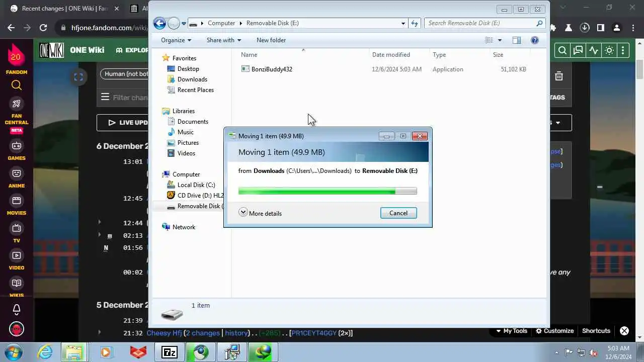Cancel the file move

(398, 213)
